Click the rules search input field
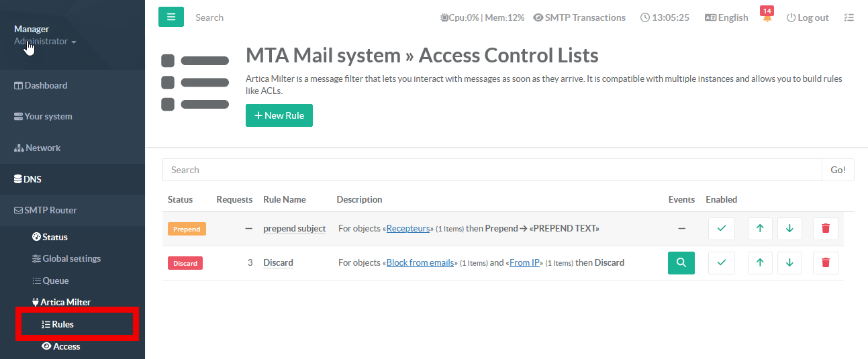This screenshot has height=359, width=868. tap(492, 170)
